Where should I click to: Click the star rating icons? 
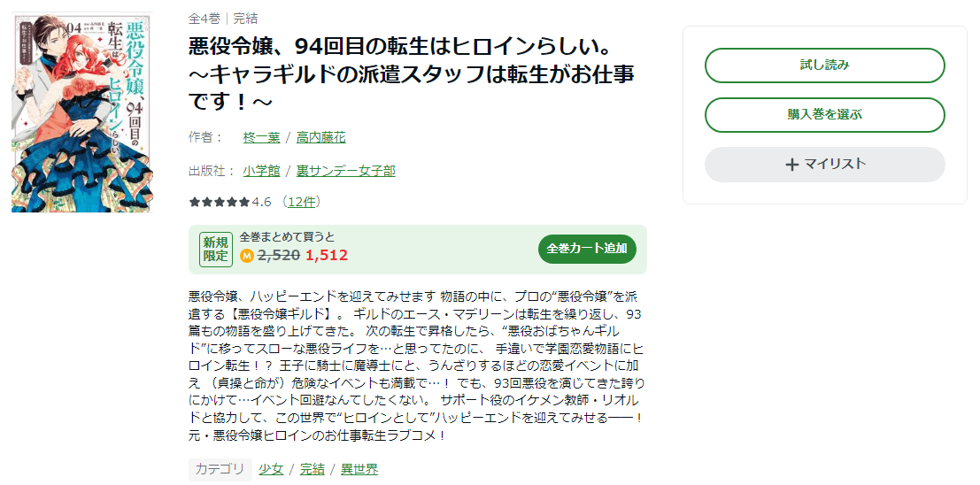click(220, 202)
